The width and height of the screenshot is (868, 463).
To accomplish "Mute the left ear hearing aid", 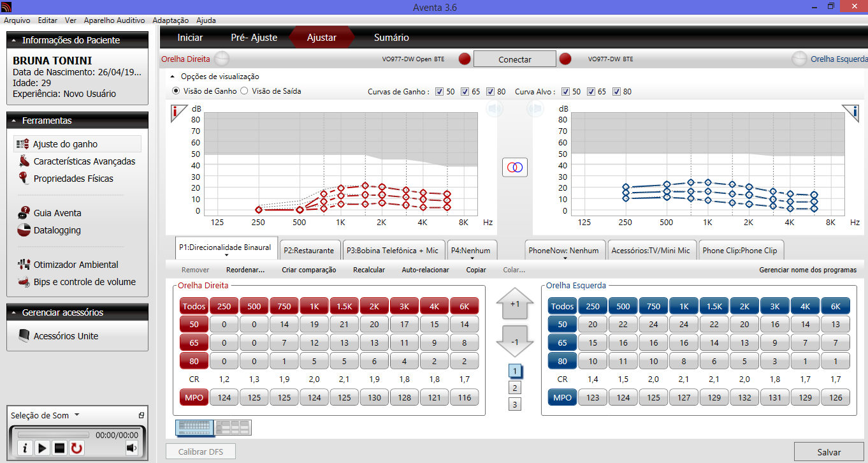I will click(x=535, y=109).
